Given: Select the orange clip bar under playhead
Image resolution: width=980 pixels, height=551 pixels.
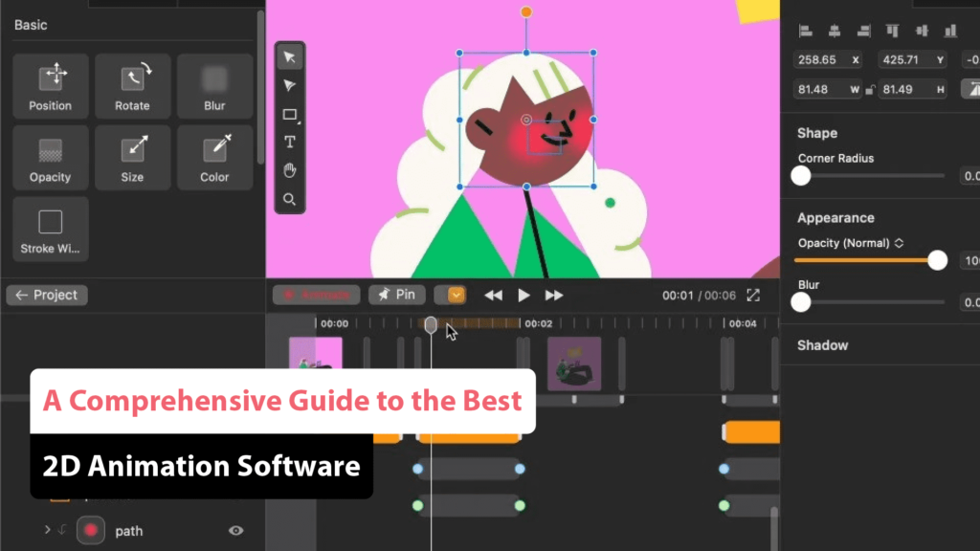Looking at the screenshot, I should [469, 438].
